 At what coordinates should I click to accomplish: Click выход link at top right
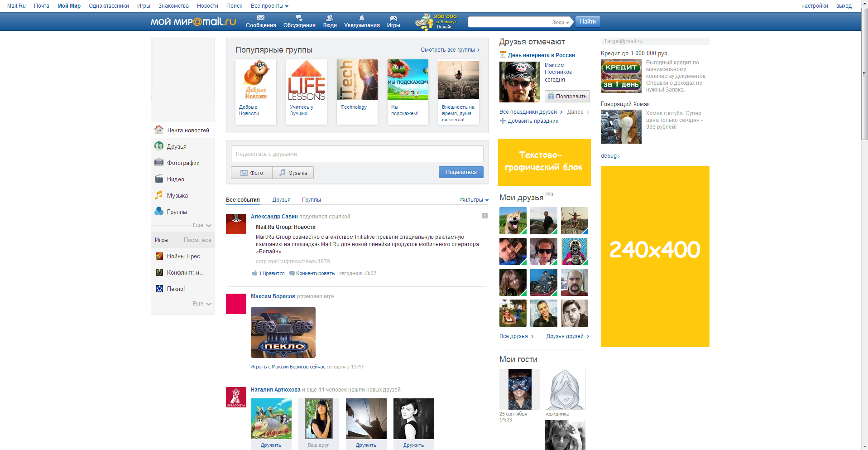coord(844,6)
